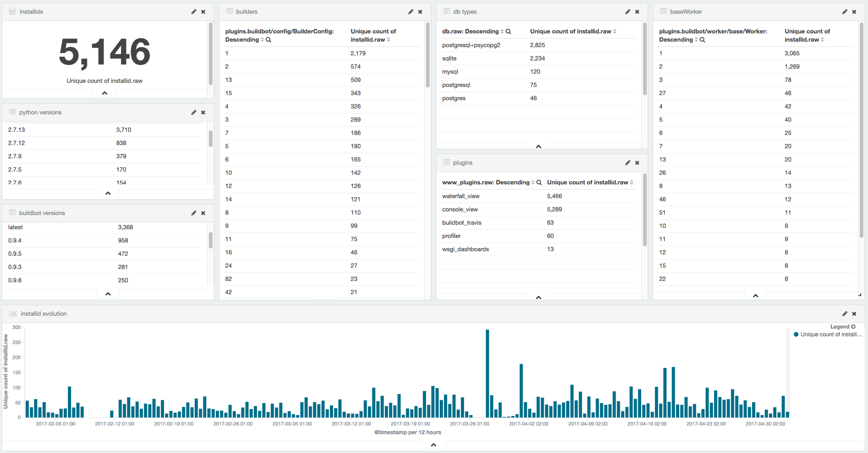Remove the buildbot versions panel
Viewport: 868px width, 453px height.
[x=203, y=213]
